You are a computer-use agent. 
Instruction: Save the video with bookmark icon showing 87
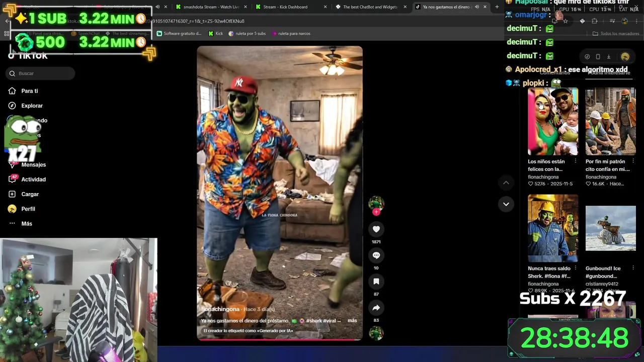[376, 282]
